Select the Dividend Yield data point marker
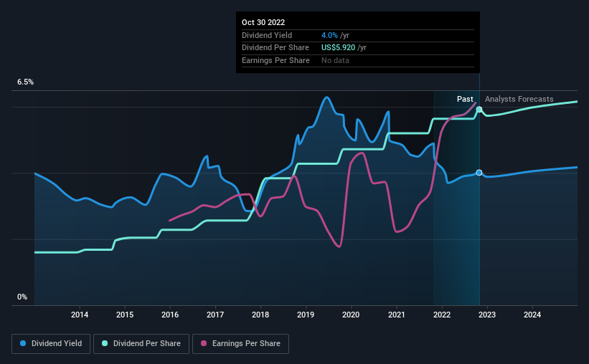The image size is (589, 364). pyautogui.click(x=479, y=173)
